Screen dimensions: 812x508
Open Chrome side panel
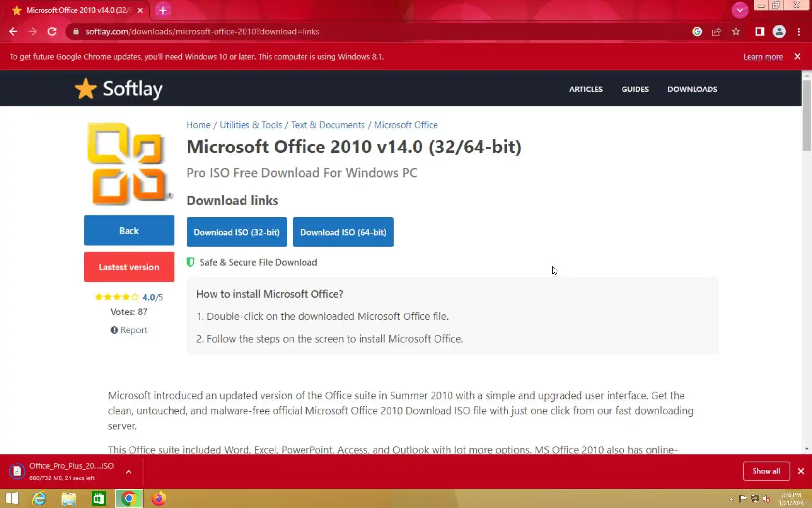760,31
